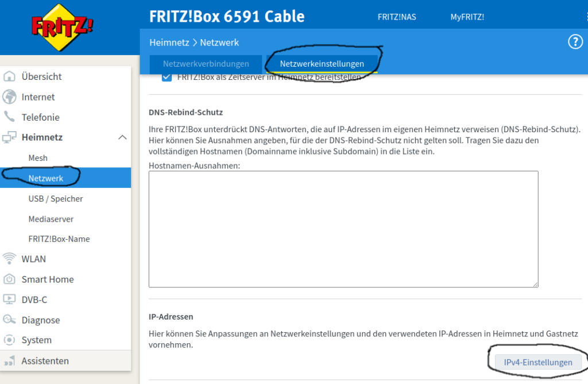Viewport: 588px width, 384px height.
Task: Click the IPv4-Einstellungen button
Action: (538, 362)
